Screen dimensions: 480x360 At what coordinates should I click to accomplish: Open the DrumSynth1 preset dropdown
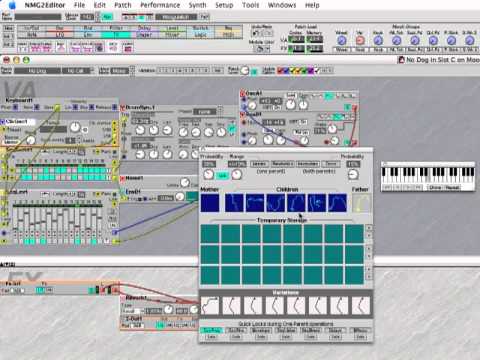point(205,112)
